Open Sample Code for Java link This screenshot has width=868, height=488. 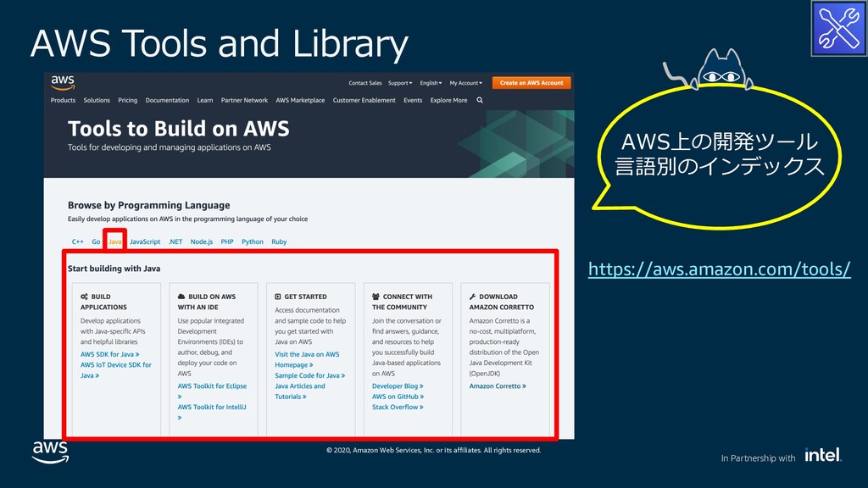point(310,375)
